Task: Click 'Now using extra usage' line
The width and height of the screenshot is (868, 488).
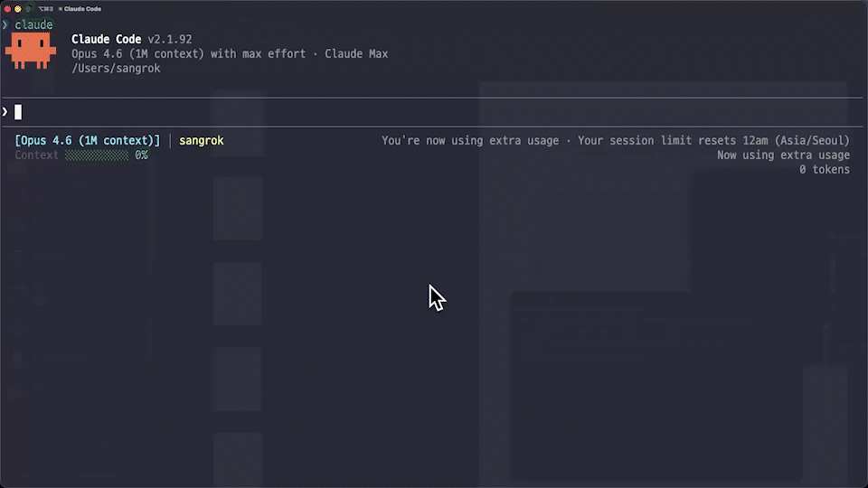Action: pyautogui.click(x=783, y=155)
